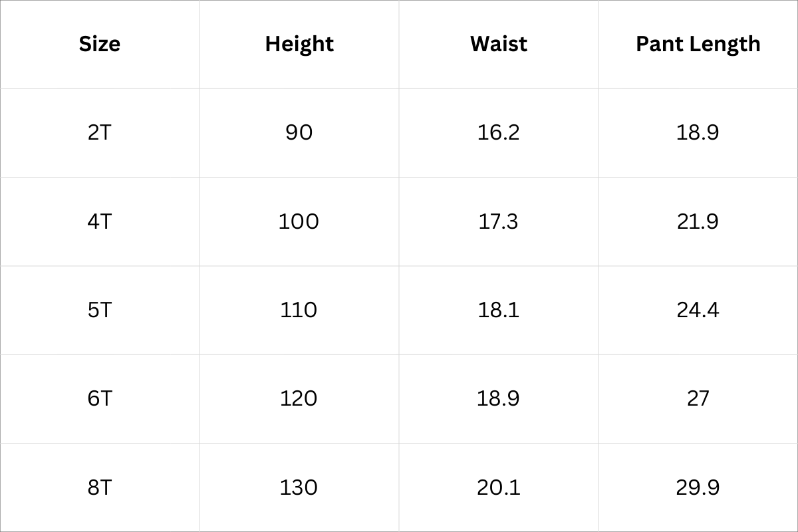Click the height value 100
Screen dimensions: 798x532
pos(299,221)
